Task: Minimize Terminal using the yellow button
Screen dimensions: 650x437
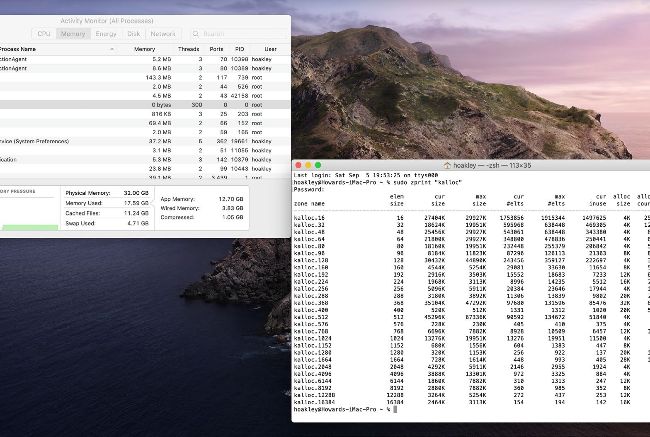Action: [309, 164]
